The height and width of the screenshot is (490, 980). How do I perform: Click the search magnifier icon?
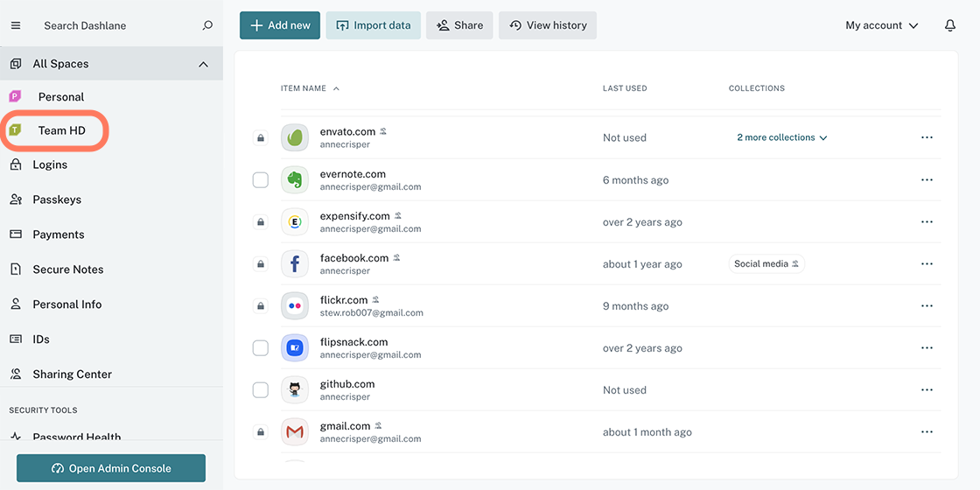(x=207, y=25)
